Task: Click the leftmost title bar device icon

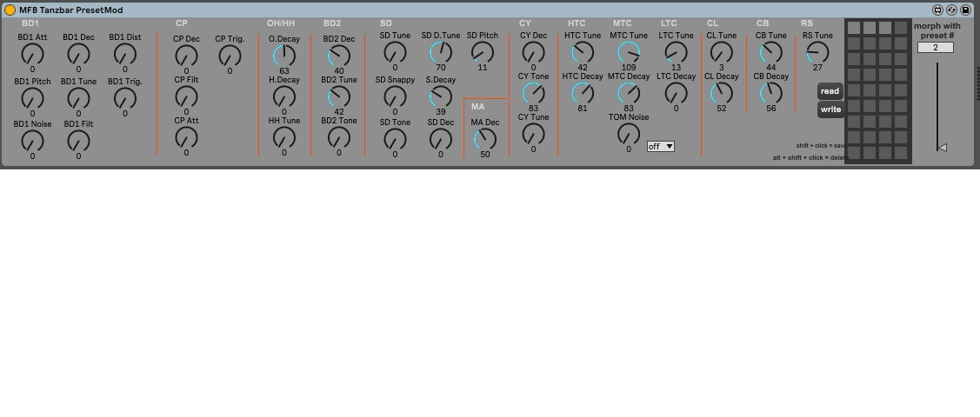Action: point(937,10)
